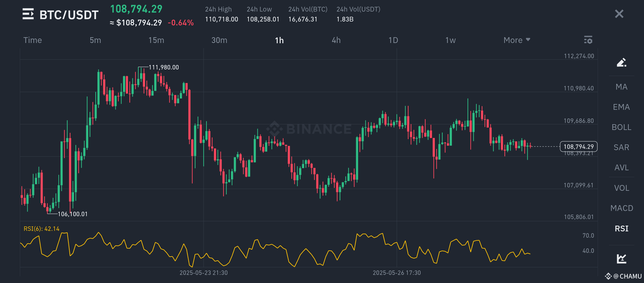Click the 2025-05-26 17:30 time label

[397, 273]
